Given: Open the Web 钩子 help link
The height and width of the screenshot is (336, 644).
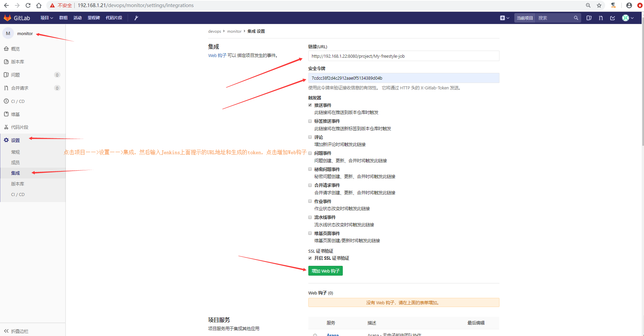Looking at the screenshot, I should (217, 55).
